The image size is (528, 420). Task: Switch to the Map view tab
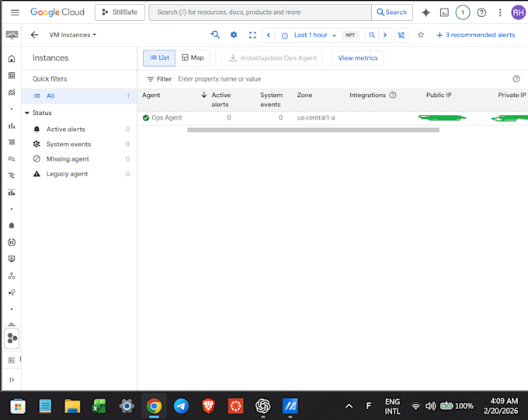[x=193, y=58]
